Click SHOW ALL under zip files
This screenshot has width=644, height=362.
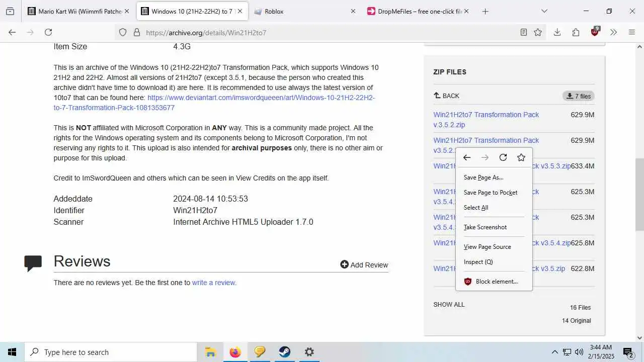tap(449, 304)
